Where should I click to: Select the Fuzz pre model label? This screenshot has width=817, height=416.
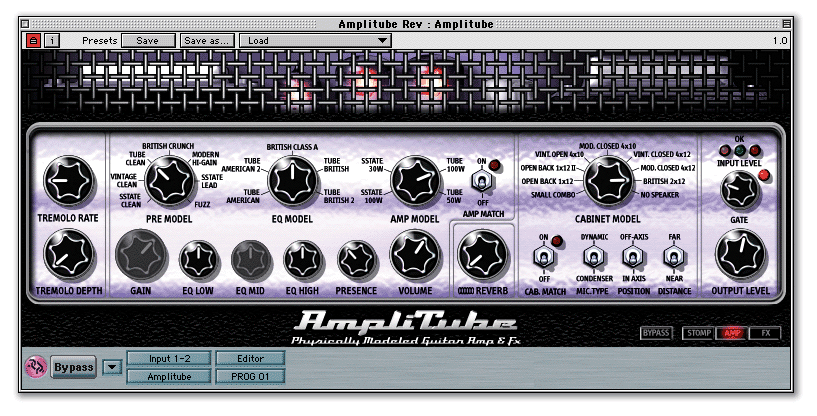pyautogui.click(x=202, y=204)
